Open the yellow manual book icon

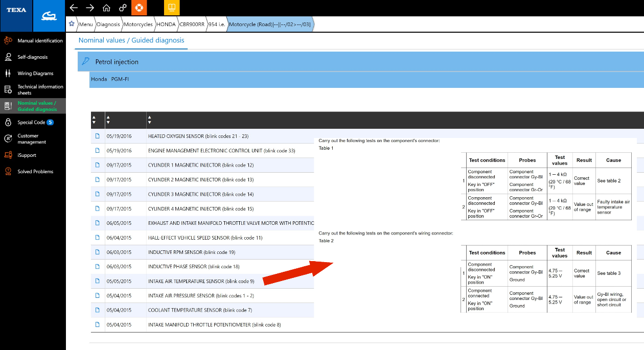[x=172, y=8]
